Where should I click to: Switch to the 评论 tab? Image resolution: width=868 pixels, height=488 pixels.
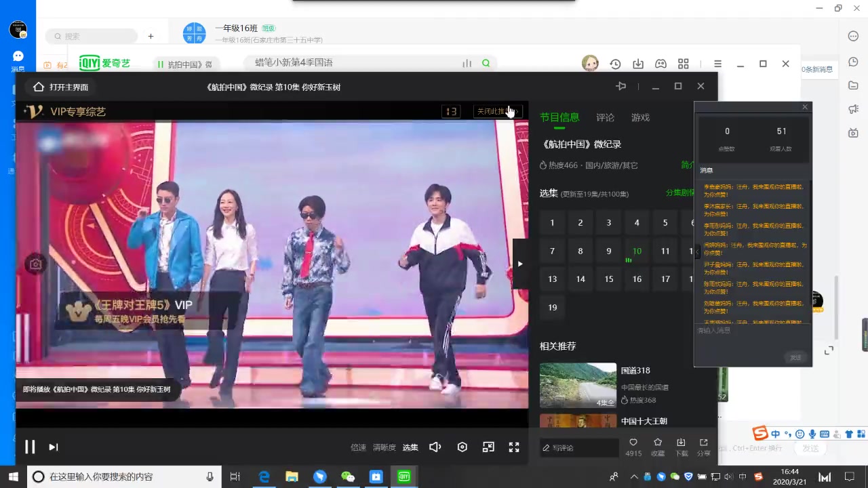[605, 117]
